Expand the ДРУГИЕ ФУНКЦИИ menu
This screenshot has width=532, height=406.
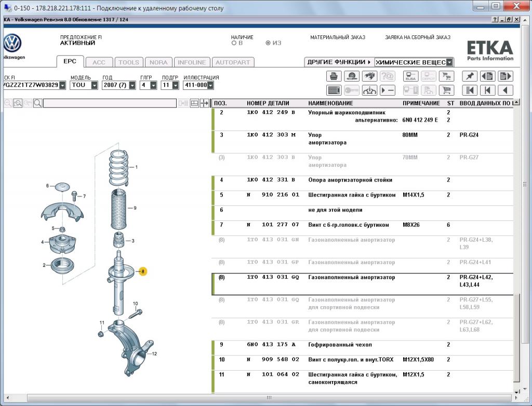[x=339, y=62]
